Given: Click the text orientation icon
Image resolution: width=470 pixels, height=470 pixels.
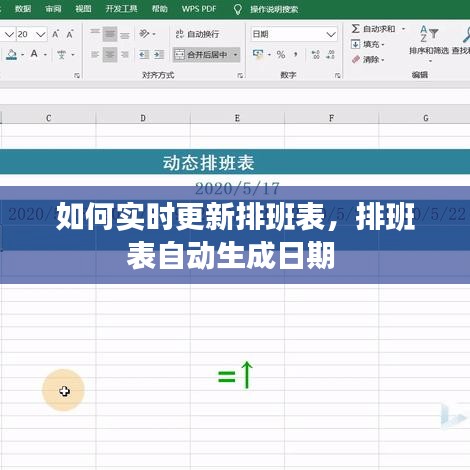Looking at the screenshot, I should [144, 34].
